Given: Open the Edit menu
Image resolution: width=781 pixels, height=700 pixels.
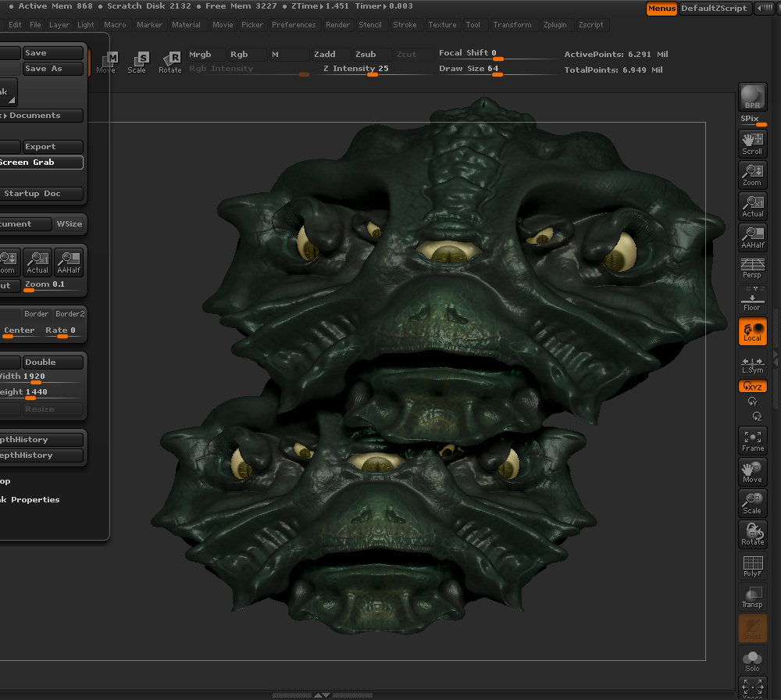Looking at the screenshot, I should pos(15,25).
